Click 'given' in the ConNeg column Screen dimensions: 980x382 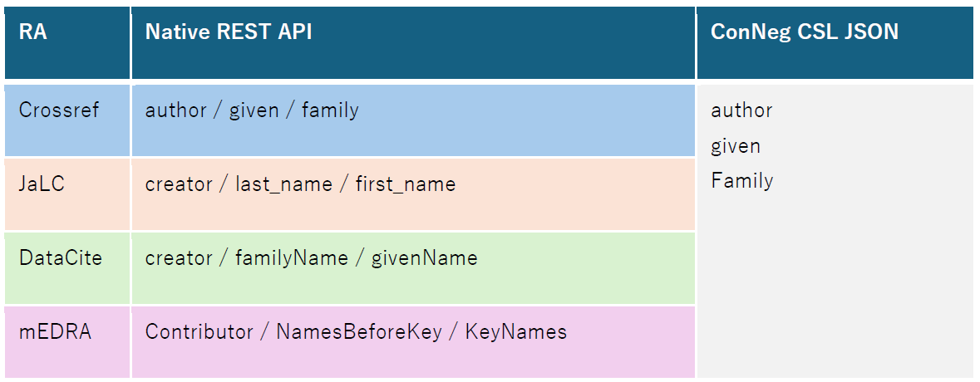click(736, 146)
